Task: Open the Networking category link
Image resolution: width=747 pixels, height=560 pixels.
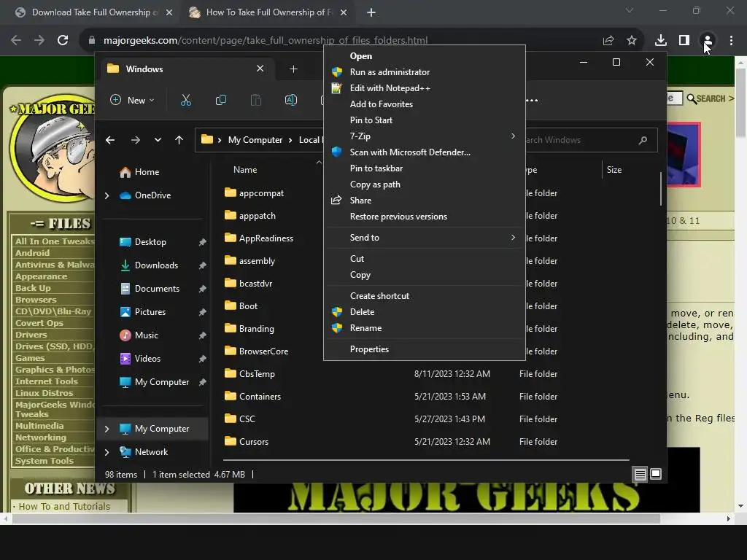Action: tap(41, 437)
